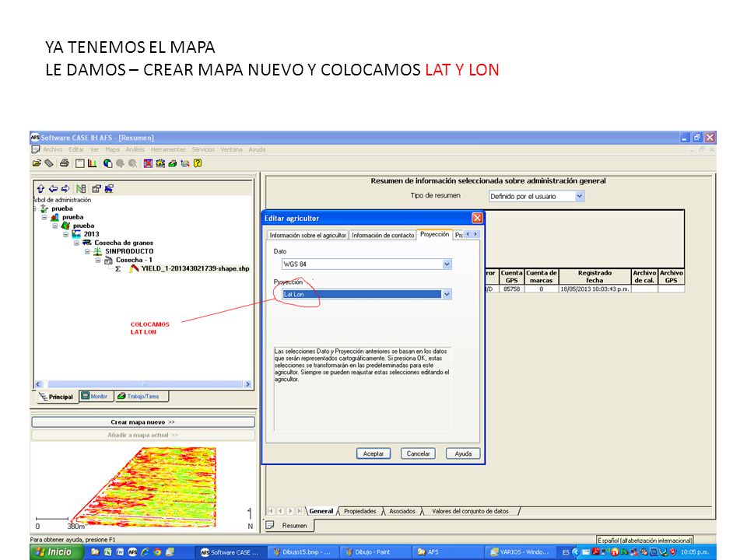Click the Cancelar button
This screenshot has width=747, height=560.
419,453
